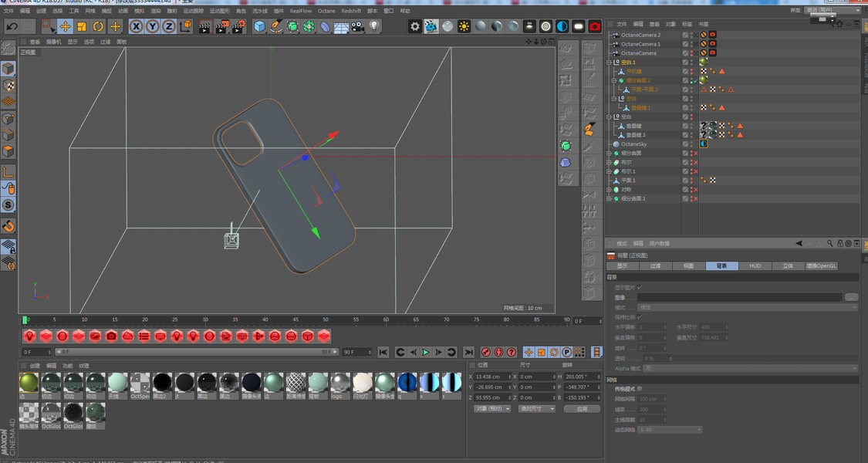Viewport: 868px width, 463px height.
Task: Switch to the HUD tab
Action: click(755, 265)
